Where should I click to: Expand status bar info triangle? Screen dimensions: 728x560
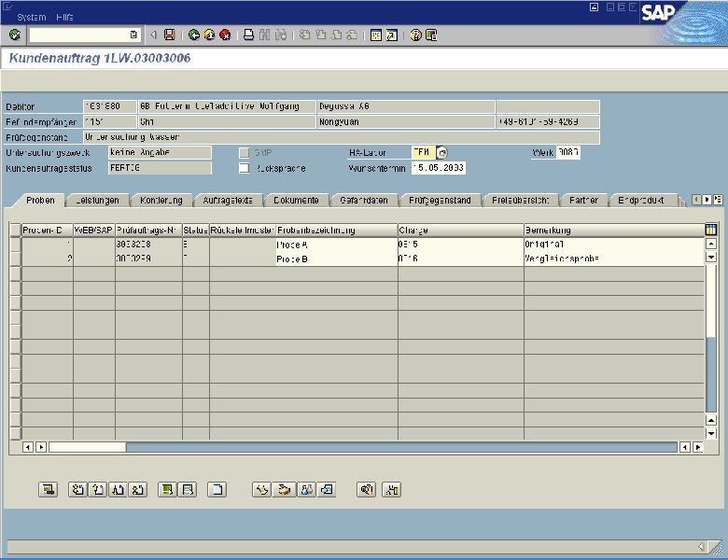(701, 547)
